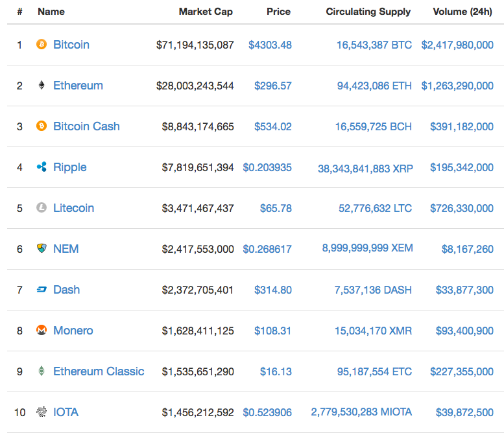Click the gray Litecoin coin icon
Screen dimensions: 504x433
tap(42, 207)
